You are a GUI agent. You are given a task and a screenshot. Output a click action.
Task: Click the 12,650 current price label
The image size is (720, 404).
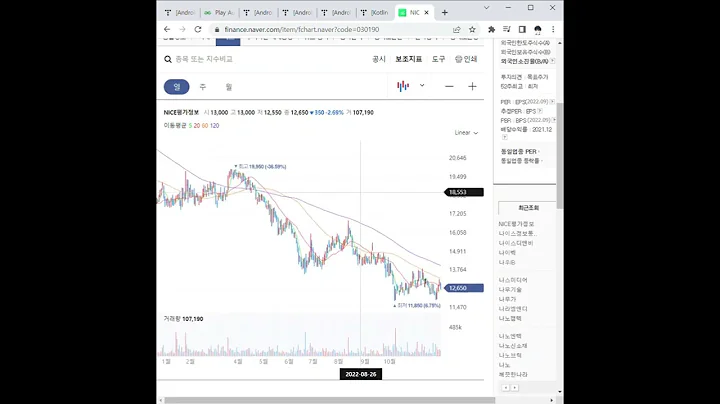(x=464, y=288)
